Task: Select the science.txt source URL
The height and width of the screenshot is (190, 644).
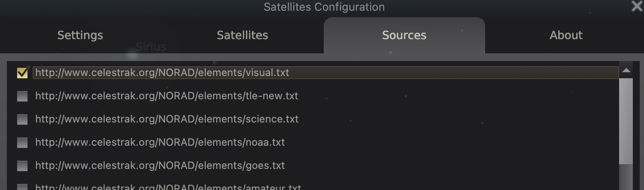Action: 167,119
